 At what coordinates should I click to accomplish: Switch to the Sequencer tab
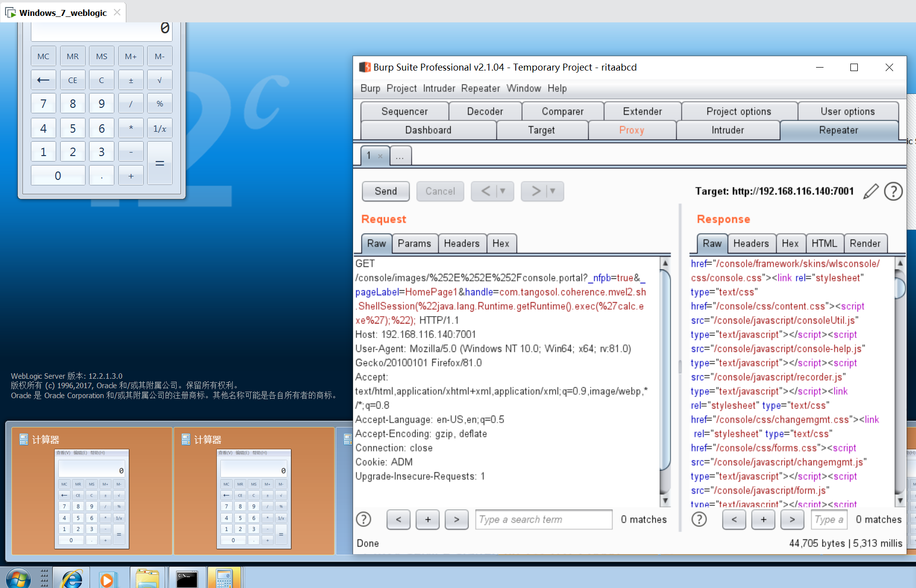[x=404, y=111]
